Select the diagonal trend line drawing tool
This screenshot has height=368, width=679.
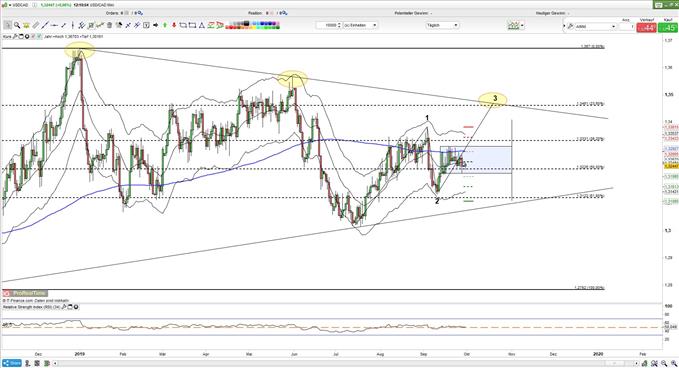[x=45, y=25]
